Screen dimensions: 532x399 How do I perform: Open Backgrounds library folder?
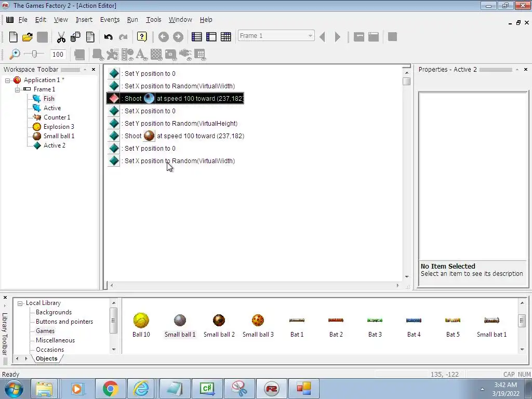pyautogui.click(x=54, y=312)
